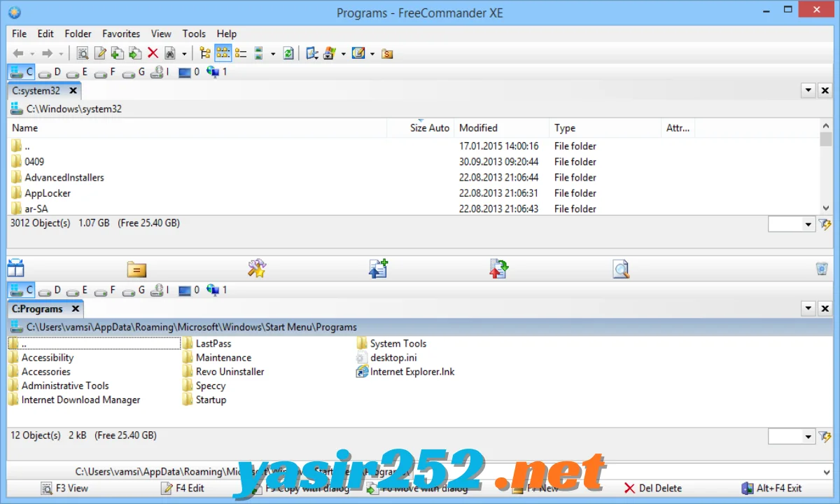Open the File menu
Viewport: 840px width, 504px height.
click(x=20, y=34)
